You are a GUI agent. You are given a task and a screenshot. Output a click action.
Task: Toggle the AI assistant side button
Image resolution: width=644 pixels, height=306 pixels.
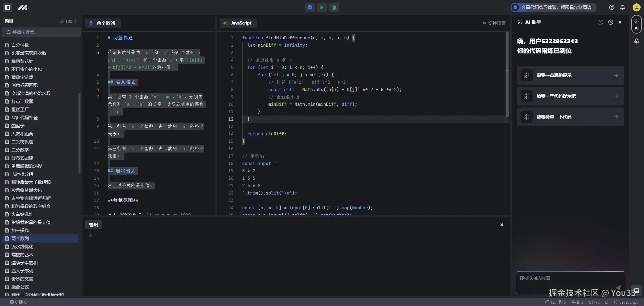click(x=636, y=24)
